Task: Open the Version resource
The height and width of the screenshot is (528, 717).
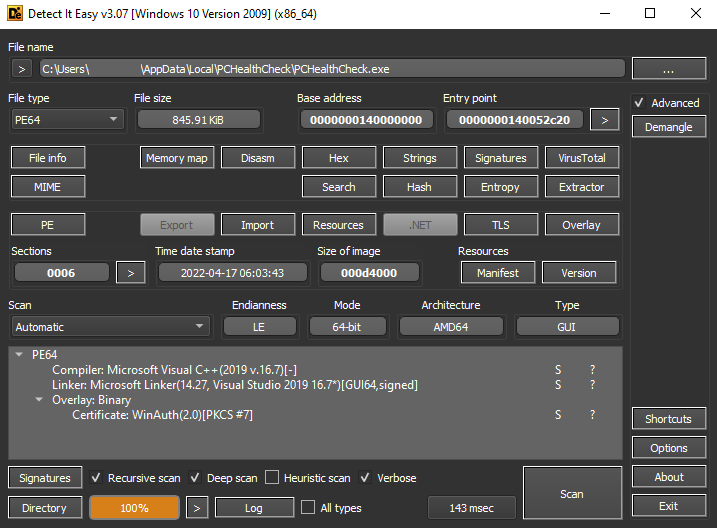Action: [579, 272]
